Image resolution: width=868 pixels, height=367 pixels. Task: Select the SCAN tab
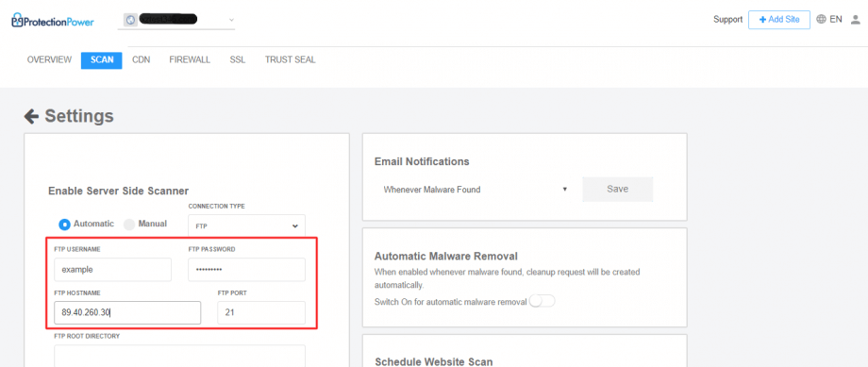click(x=102, y=60)
